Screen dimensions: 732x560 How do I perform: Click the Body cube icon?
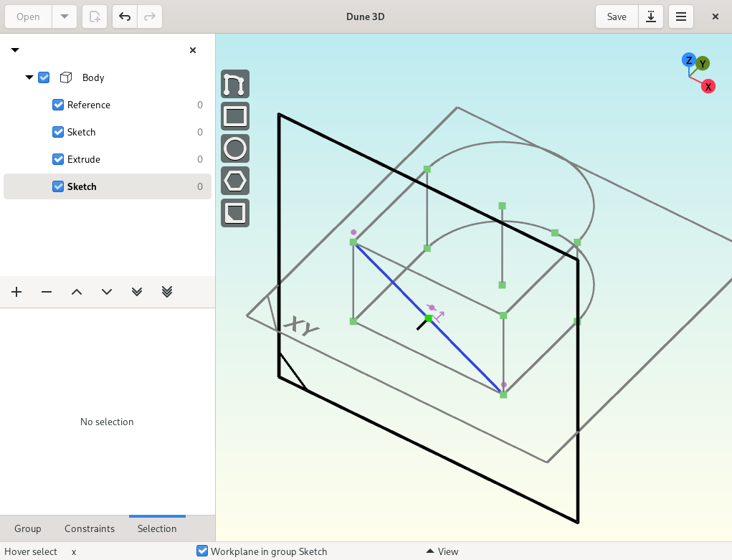coord(66,77)
